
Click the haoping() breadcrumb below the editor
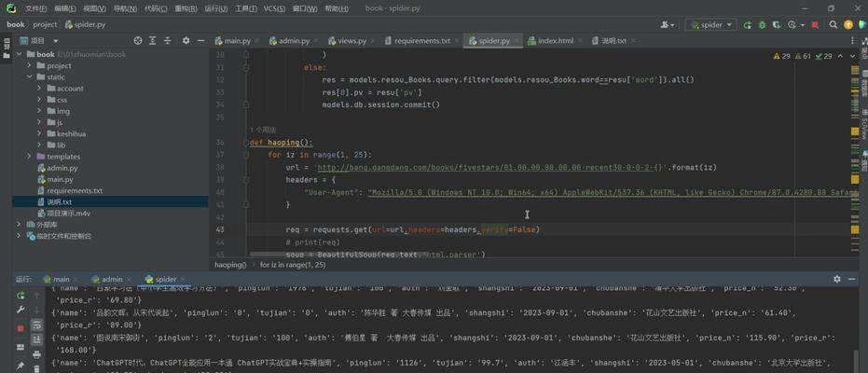(x=230, y=265)
